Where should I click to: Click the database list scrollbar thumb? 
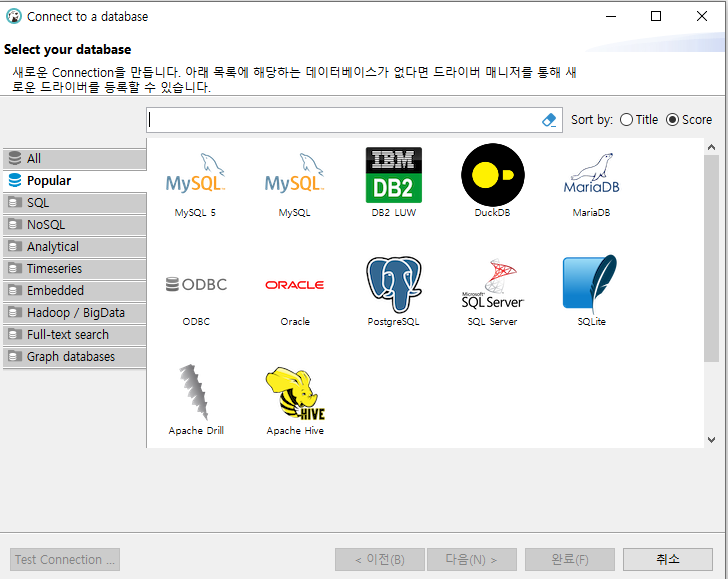711,259
